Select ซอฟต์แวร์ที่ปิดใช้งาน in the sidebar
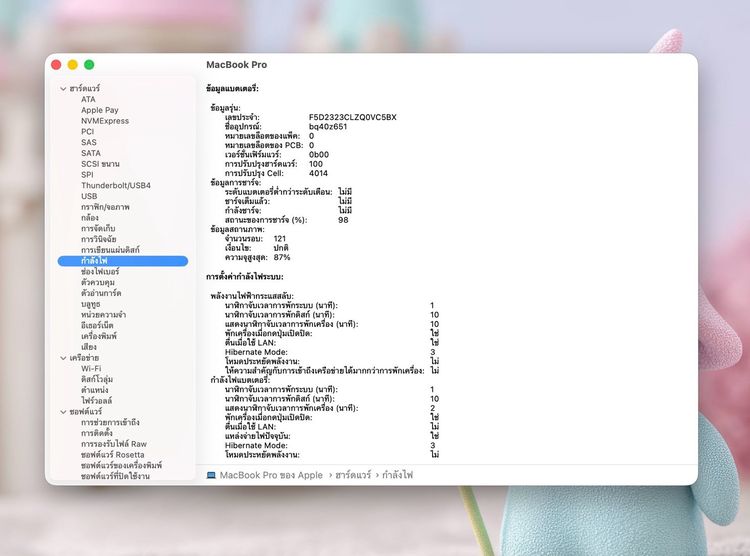Viewport: 750px width, 556px height. 115,476
